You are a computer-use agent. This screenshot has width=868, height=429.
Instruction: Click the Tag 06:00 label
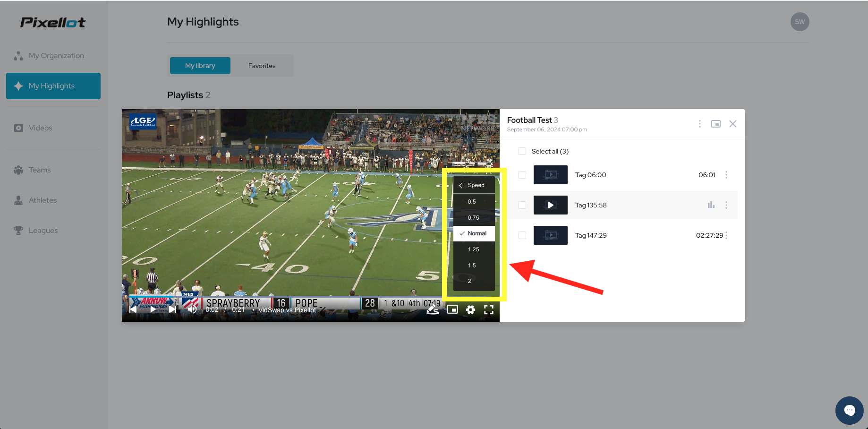(x=591, y=175)
